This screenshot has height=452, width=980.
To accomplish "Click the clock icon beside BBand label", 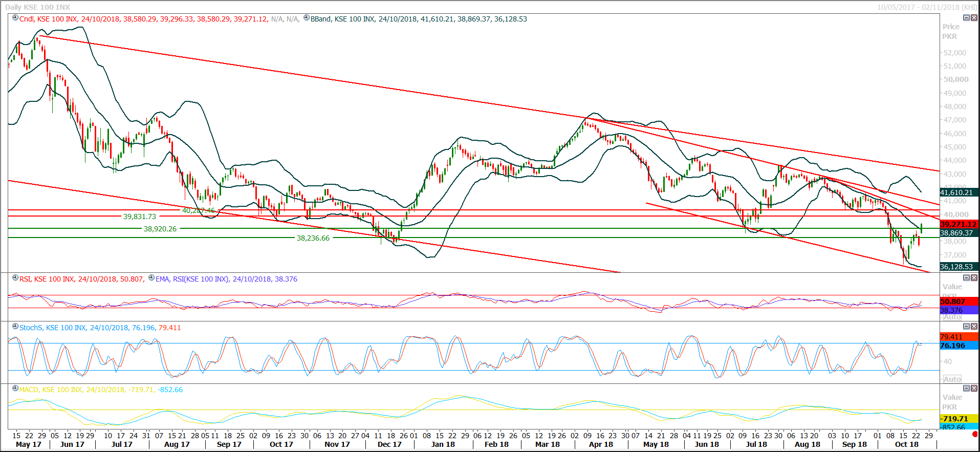I will pyautogui.click(x=307, y=18).
